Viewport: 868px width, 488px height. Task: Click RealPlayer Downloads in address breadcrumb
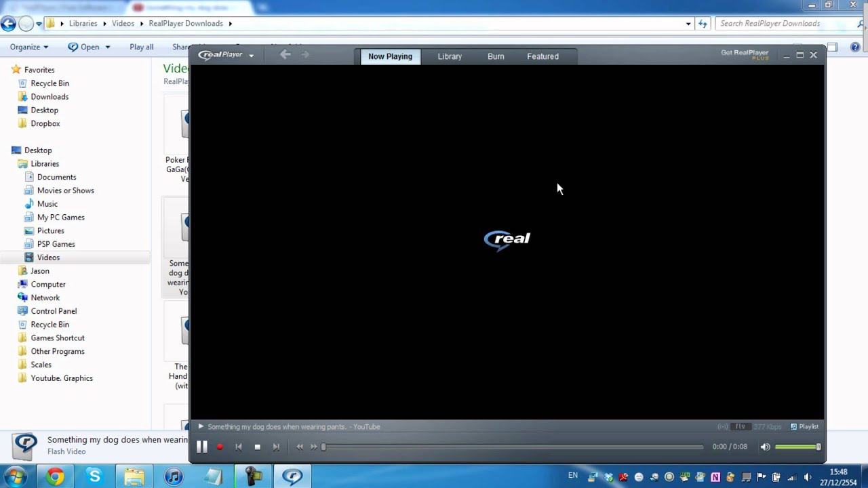pyautogui.click(x=186, y=23)
